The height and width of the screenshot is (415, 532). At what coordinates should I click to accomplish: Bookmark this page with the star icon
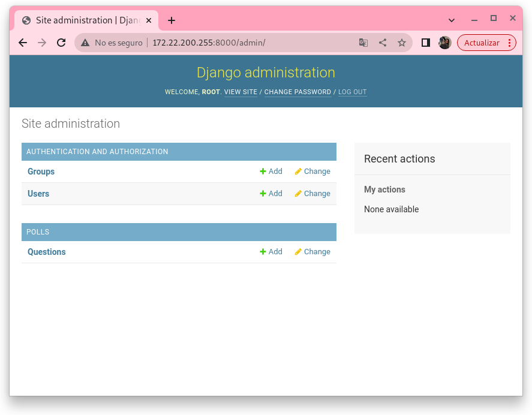pyautogui.click(x=402, y=43)
